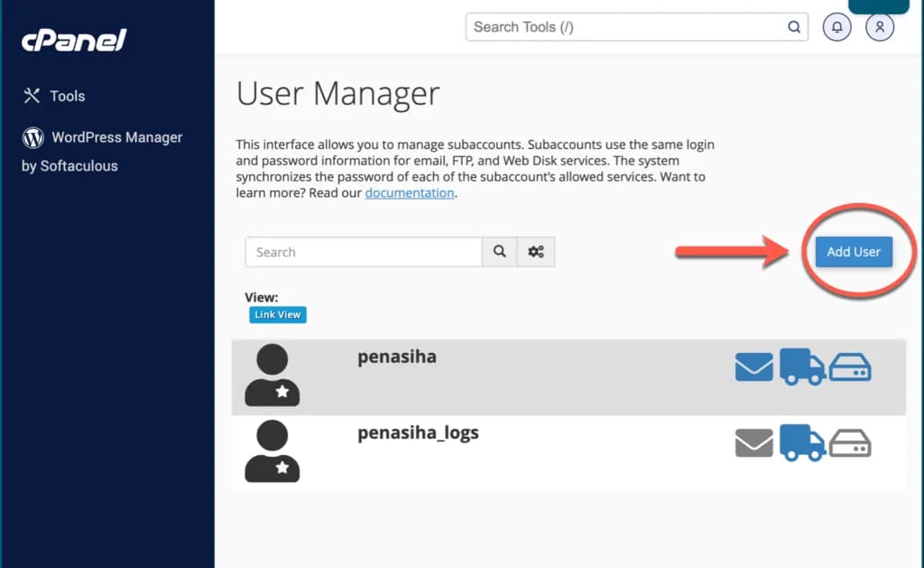The height and width of the screenshot is (568, 924).
Task: Click the user account icon top right
Action: tap(879, 27)
